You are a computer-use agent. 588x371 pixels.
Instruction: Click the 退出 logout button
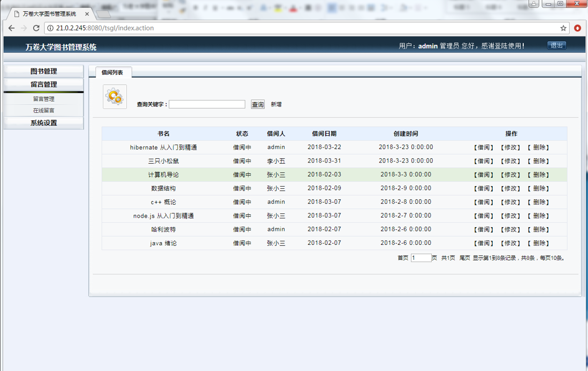tap(556, 45)
